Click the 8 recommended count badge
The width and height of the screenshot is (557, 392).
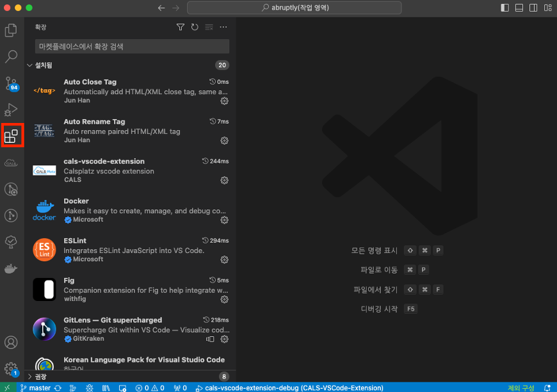[223, 377]
